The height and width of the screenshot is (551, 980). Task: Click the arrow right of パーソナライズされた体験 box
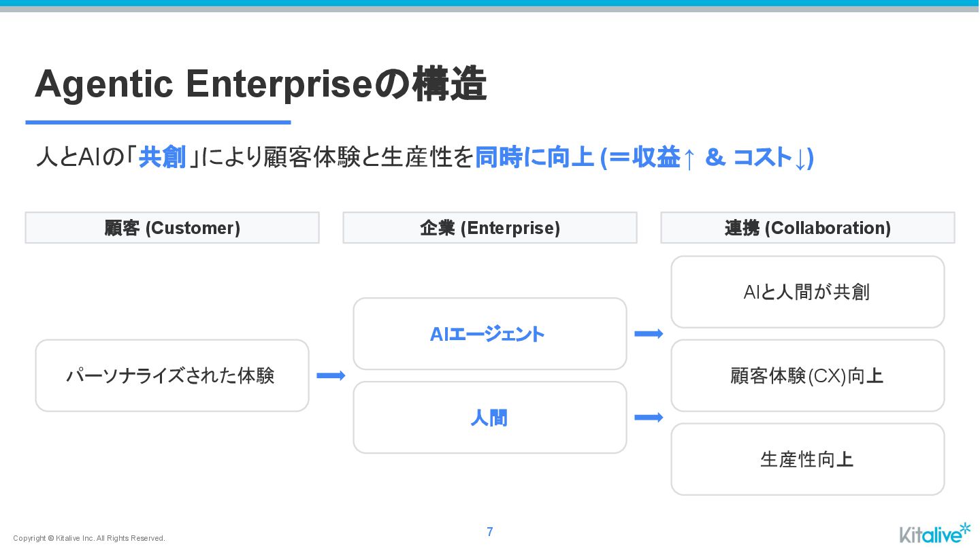pos(331,375)
